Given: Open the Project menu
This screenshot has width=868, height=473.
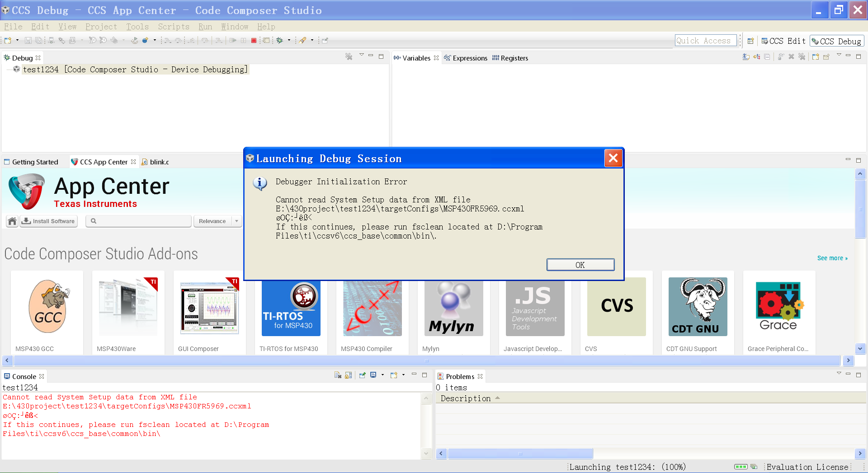Looking at the screenshot, I should pos(101,27).
